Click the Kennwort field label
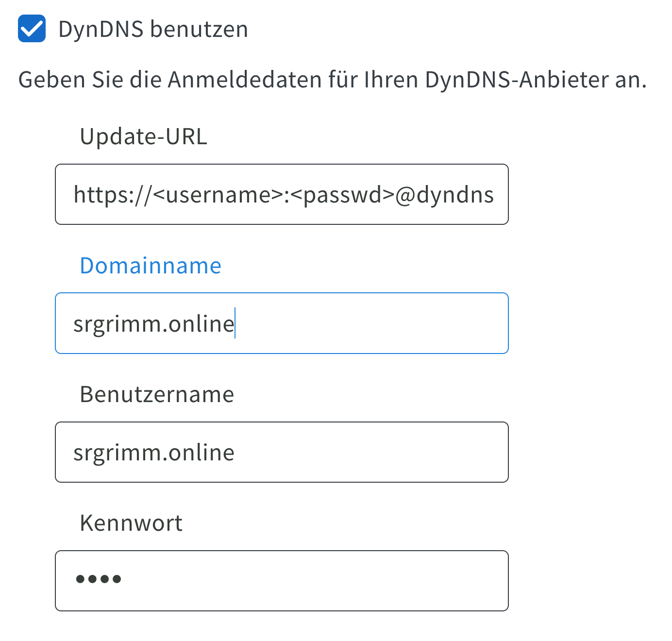 (131, 523)
